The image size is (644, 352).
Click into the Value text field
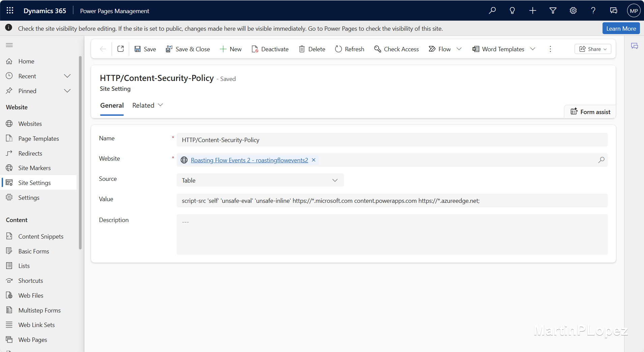pos(392,200)
